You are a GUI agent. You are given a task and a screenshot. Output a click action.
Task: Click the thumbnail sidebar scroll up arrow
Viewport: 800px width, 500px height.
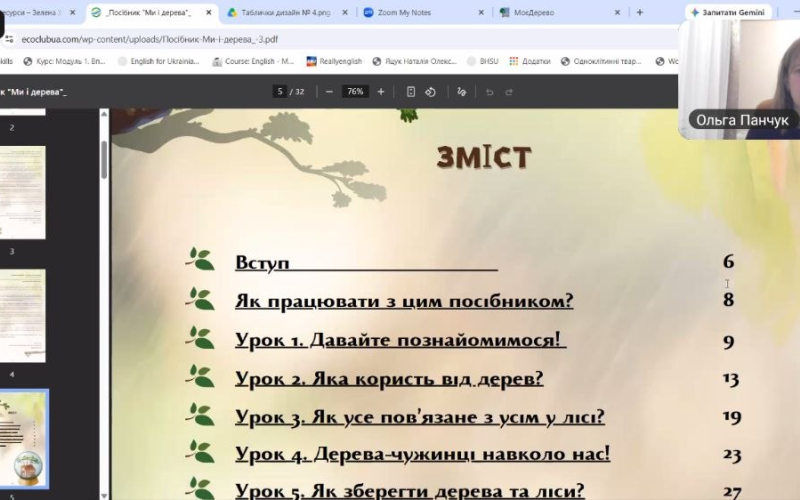click(104, 114)
